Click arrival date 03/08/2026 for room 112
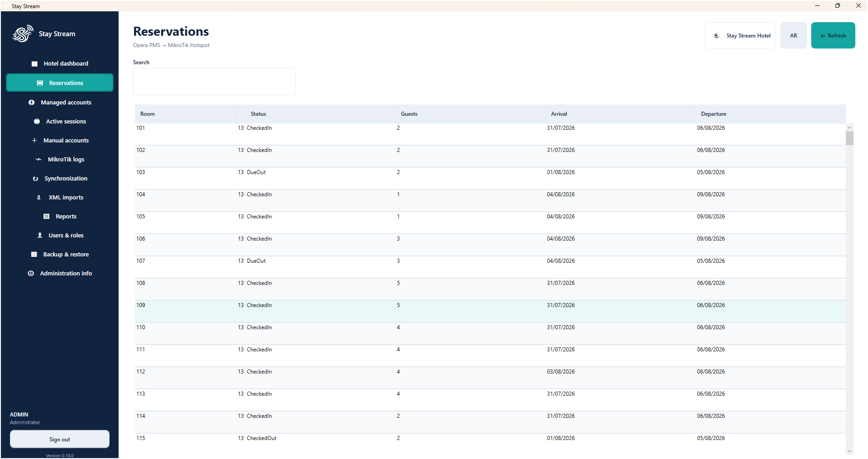 pos(561,372)
